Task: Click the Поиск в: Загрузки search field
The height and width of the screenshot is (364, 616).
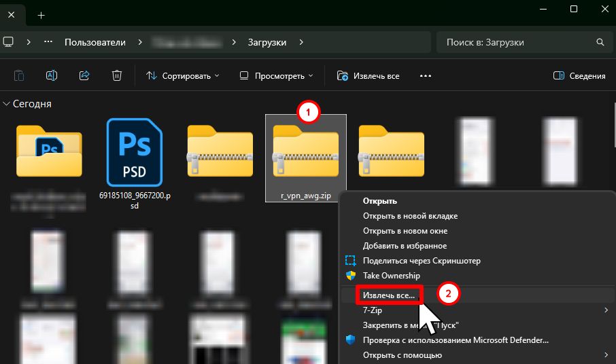Action: tap(517, 42)
